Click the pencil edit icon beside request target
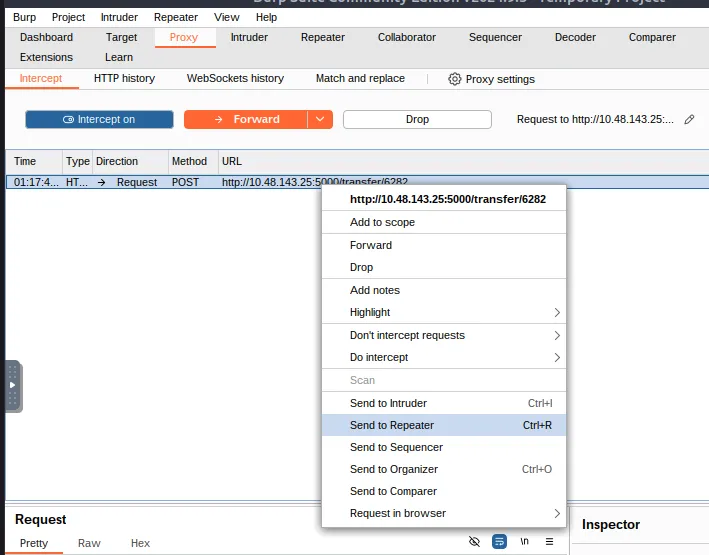Screen dimensions: 709x555 click(689, 119)
